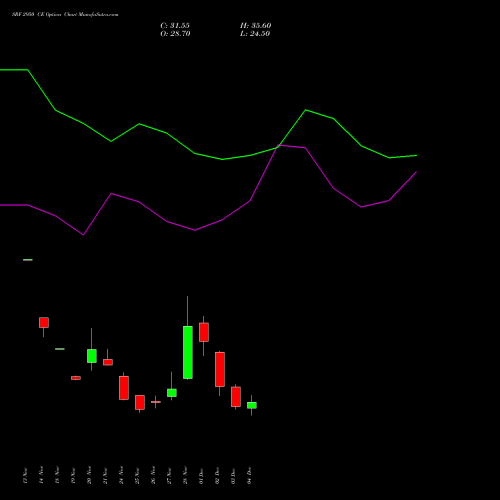Select the flat green dash for 18 Nov
The width and height of the screenshot is (500, 500).
60,349
